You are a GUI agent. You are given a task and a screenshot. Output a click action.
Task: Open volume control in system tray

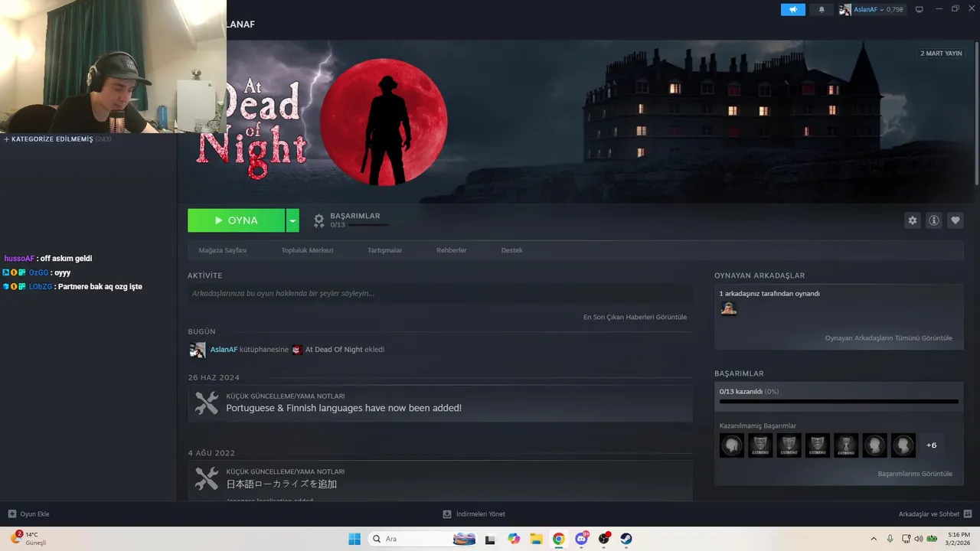(919, 539)
